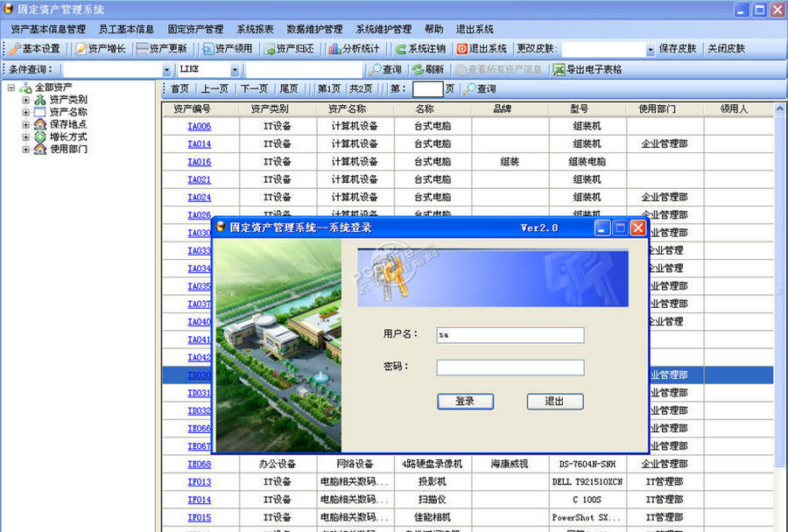
Task: Open 固定资产管理 menu
Action: click(x=195, y=29)
